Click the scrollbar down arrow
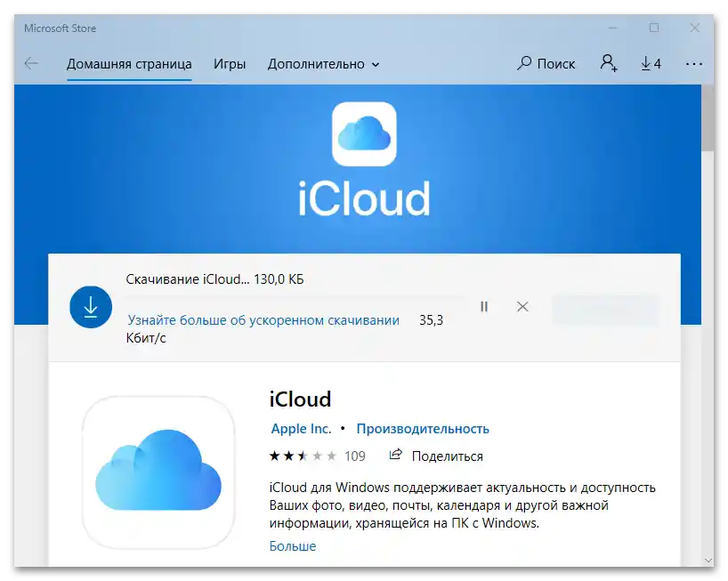Screen dimensions: 728x581 coord(708,561)
